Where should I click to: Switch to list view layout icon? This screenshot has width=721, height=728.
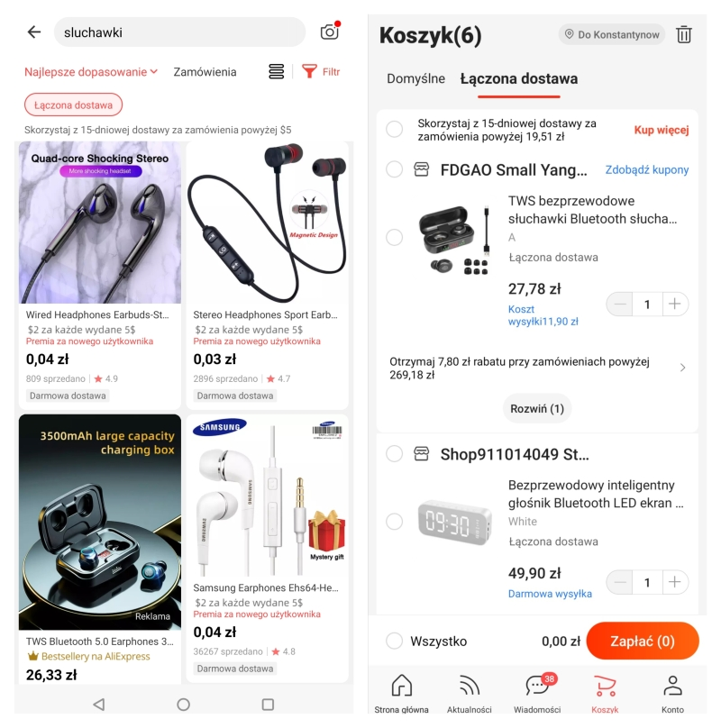pos(277,71)
